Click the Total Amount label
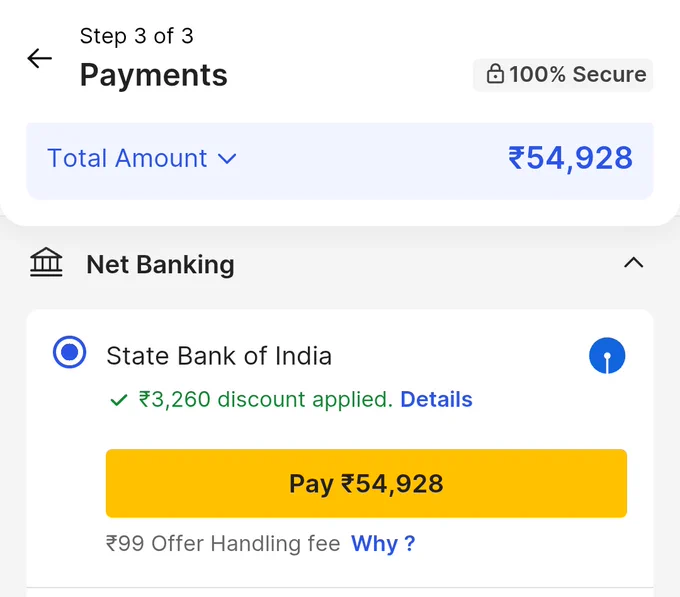 (x=127, y=158)
